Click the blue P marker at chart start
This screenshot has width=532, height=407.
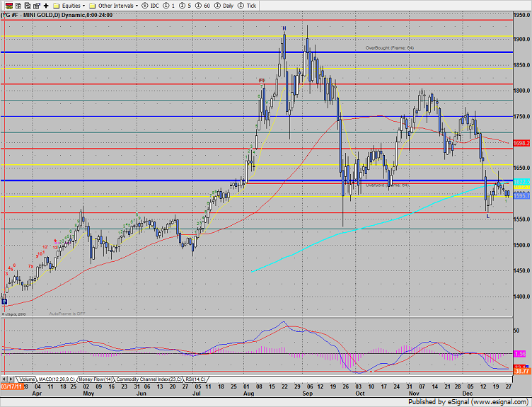pos(4,301)
